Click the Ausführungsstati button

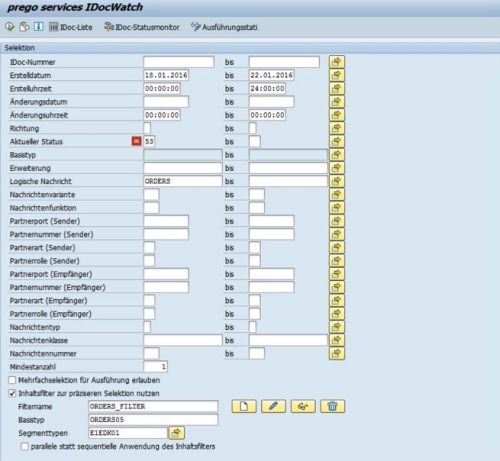tap(224, 27)
